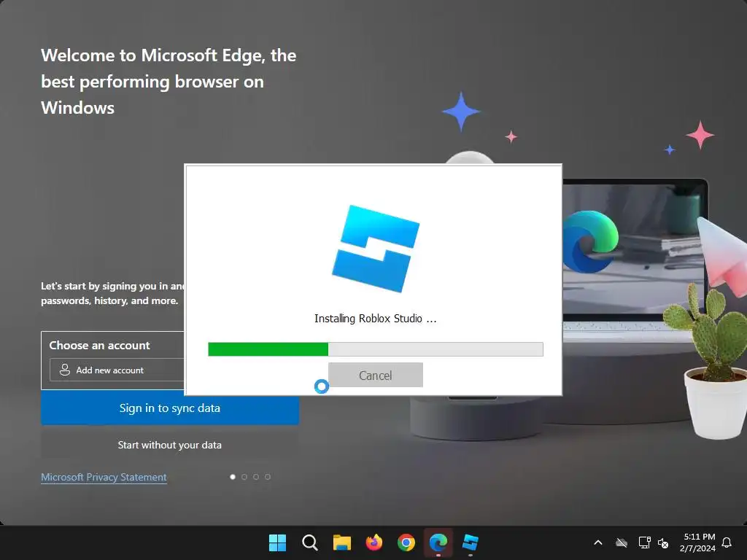This screenshot has height=560, width=747.
Task: Click the installation progress bar
Action: (376, 349)
